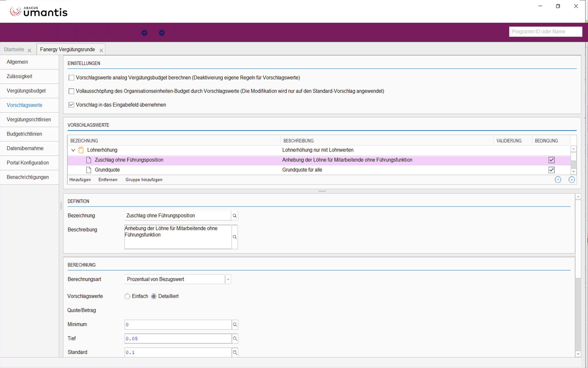Move selected entry down with circle arrow

(571, 180)
